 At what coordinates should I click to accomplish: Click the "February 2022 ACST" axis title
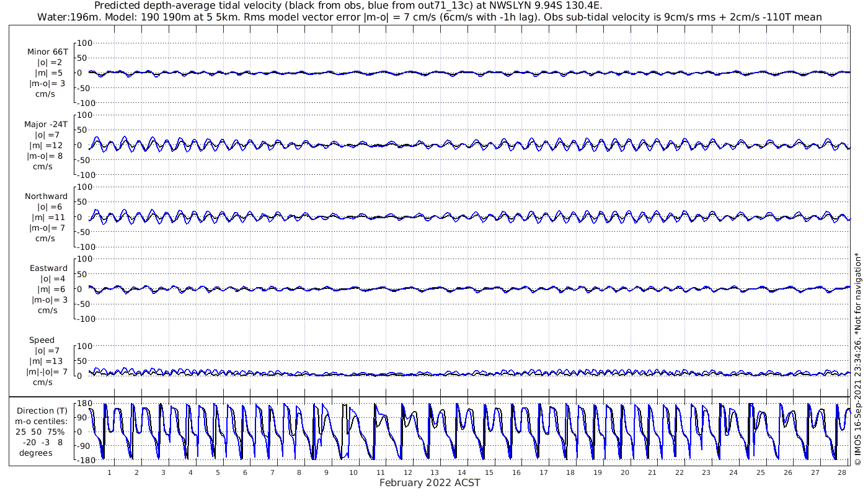430,483
